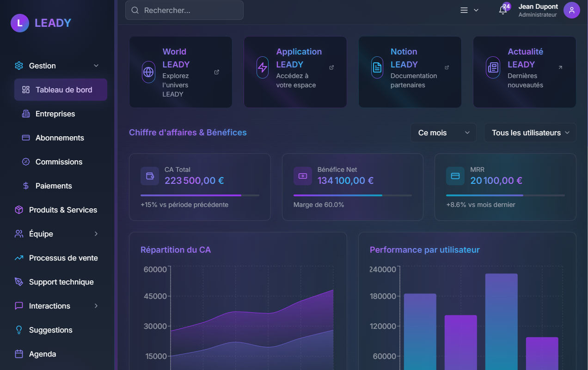Click the Rechercher search field
The width and height of the screenshot is (588, 370).
(x=184, y=10)
